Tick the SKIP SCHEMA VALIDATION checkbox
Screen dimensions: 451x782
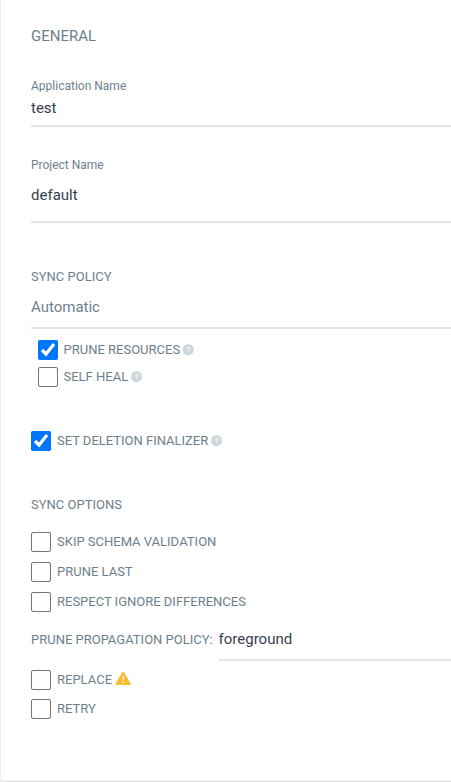tap(41, 542)
